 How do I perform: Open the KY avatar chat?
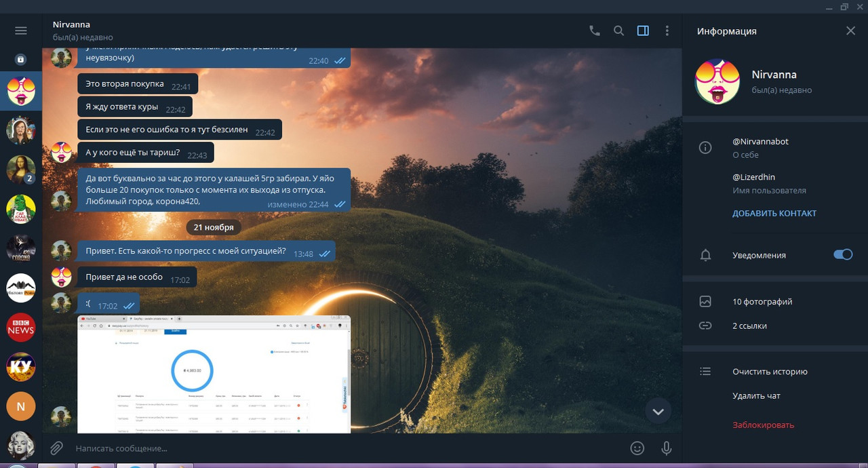click(x=21, y=367)
